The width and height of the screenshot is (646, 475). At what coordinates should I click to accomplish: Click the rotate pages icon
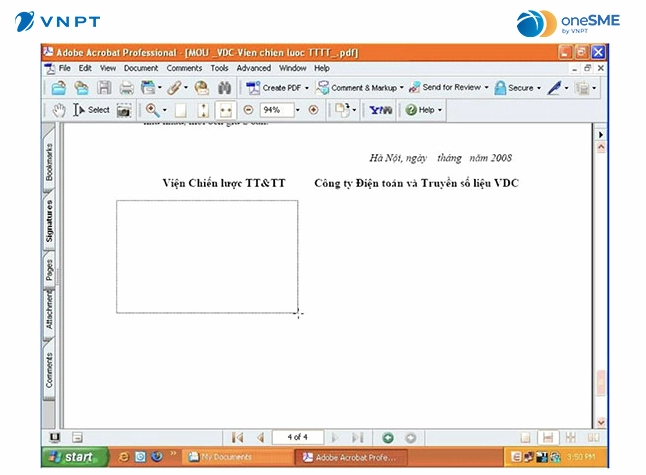click(342, 110)
